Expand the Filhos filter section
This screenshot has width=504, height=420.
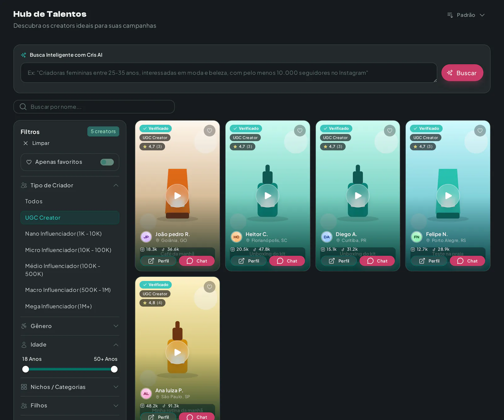tap(70, 406)
